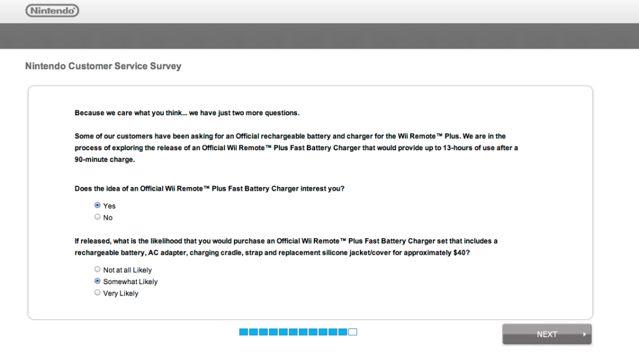Screen dimensions: 639x364
Task: Choose the Very Likely radio circle
Action: (x=97, y=292)
